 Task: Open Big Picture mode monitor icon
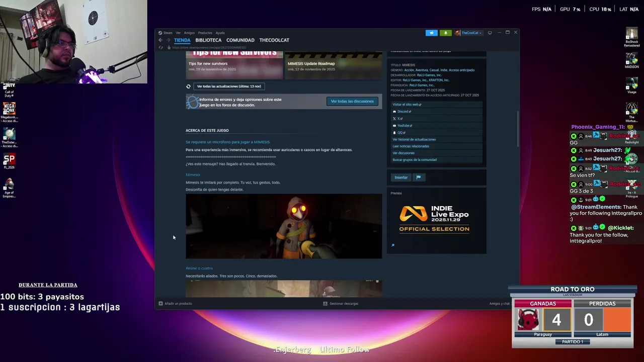point(490,33)
